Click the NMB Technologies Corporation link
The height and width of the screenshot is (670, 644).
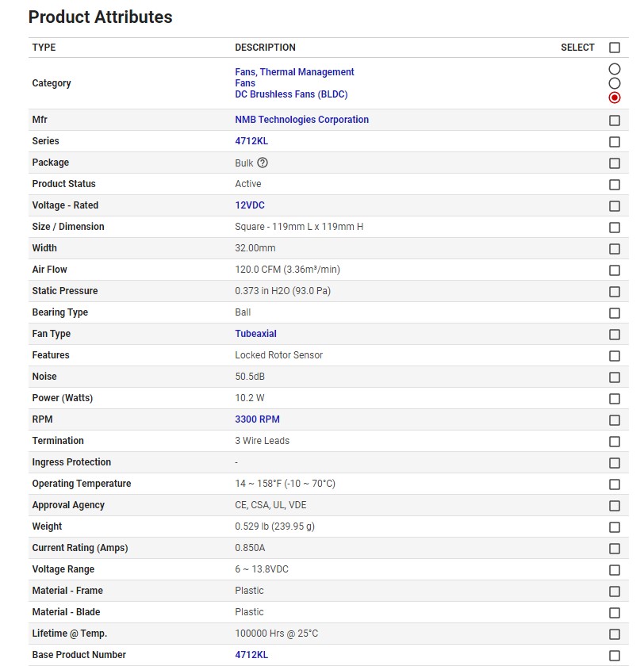click(x=301, y=120)
